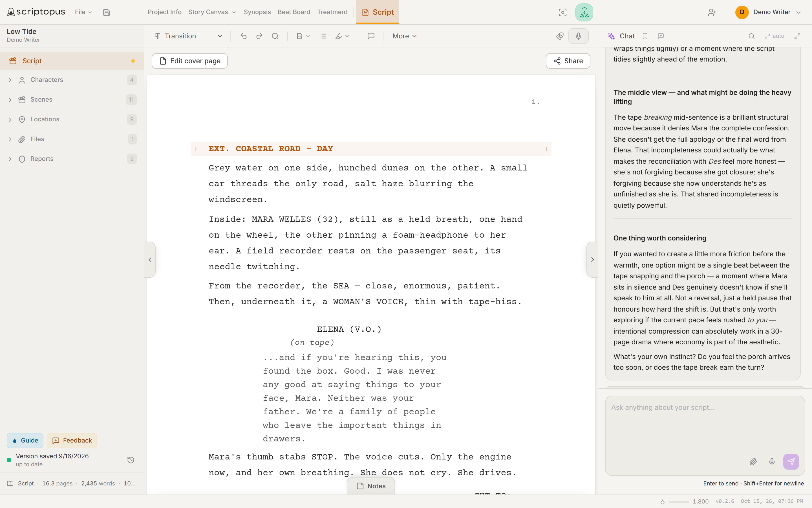The image size is (812, 508).
Task: Click the v0.2.6 version label
Action: tap(725, 501)
